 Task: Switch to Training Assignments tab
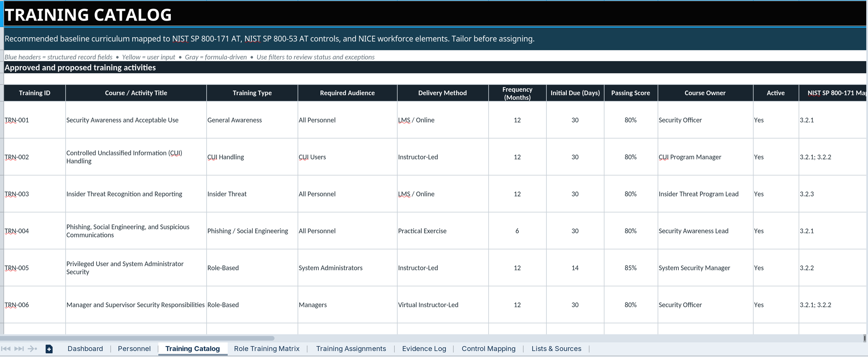point(351,349)
